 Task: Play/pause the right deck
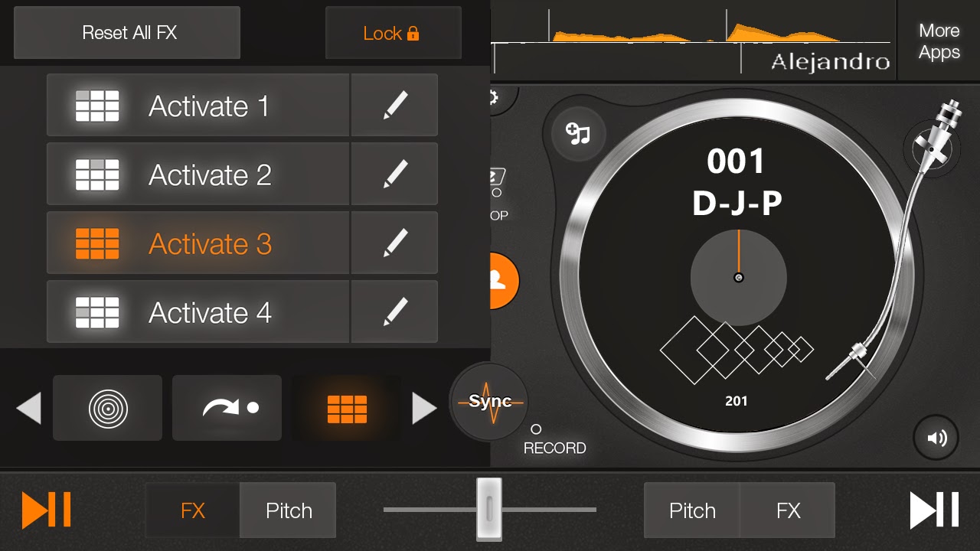(x=934, y=510)
